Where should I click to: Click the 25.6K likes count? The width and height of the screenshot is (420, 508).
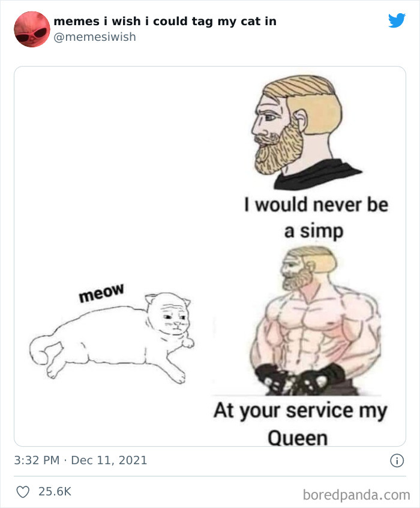click(55, 491)
